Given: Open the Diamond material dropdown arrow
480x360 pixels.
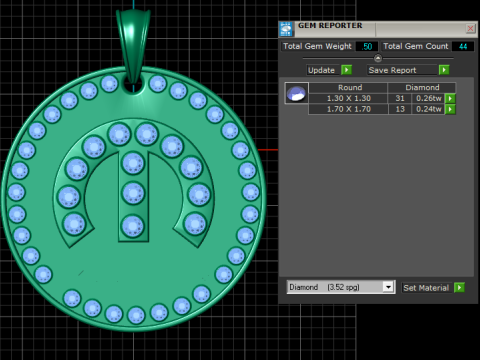Looking at the screenshot, I should [388, 287].
